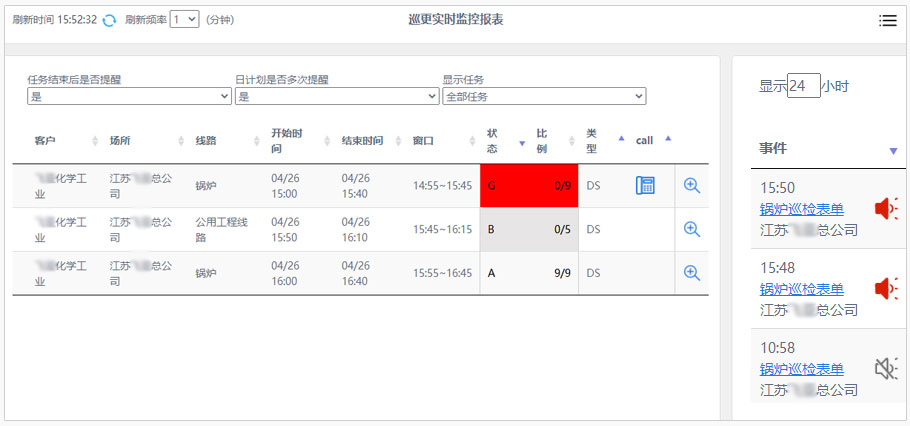Unmute the 10:58 event speaker icon

pos(885,369)
